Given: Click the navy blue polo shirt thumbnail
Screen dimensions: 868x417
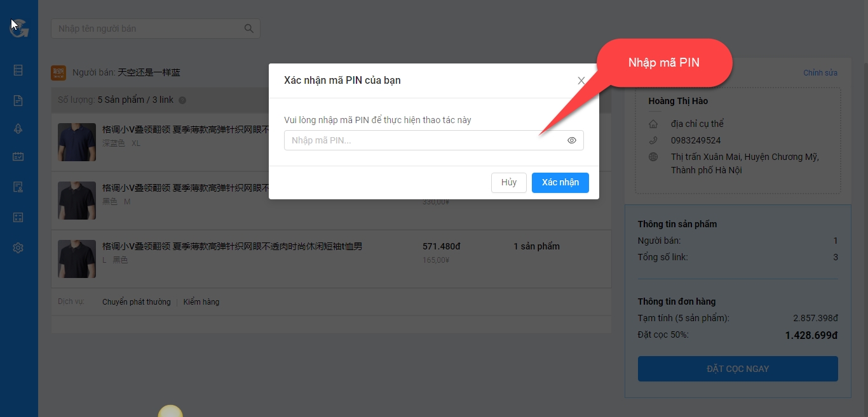Looking at the screenshot, I should [x=77, y=142].
